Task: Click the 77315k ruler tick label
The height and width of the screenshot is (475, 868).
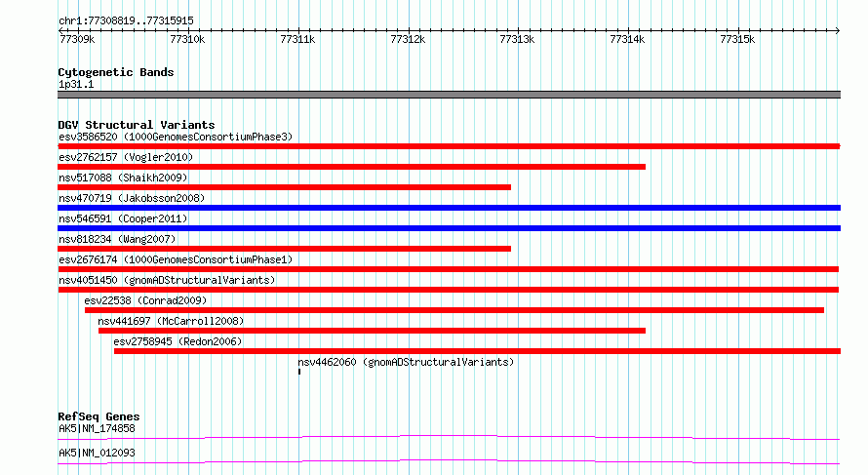Action: [x=737, y=39]
